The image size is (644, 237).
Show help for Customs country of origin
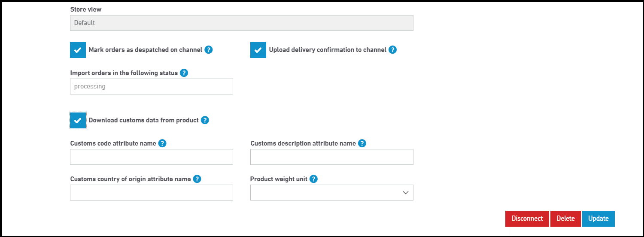[x=197, y=179]
